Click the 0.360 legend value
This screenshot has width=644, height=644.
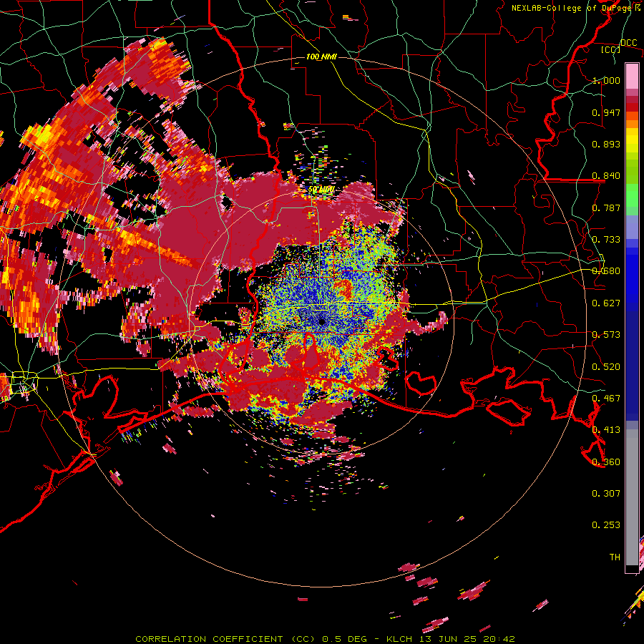tap(606, 462)
